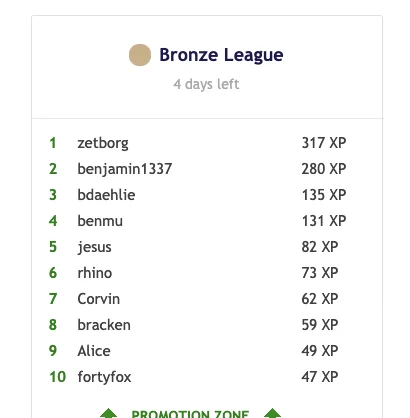Click the rank number 10
Screen dimensions: 410x418
point(58,377)
